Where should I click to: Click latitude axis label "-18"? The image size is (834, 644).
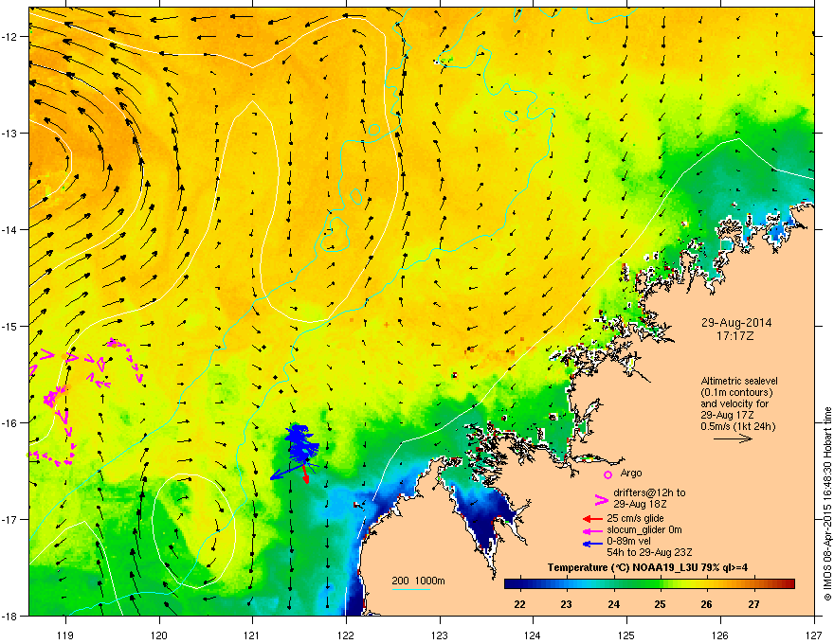tap(9, 616)
